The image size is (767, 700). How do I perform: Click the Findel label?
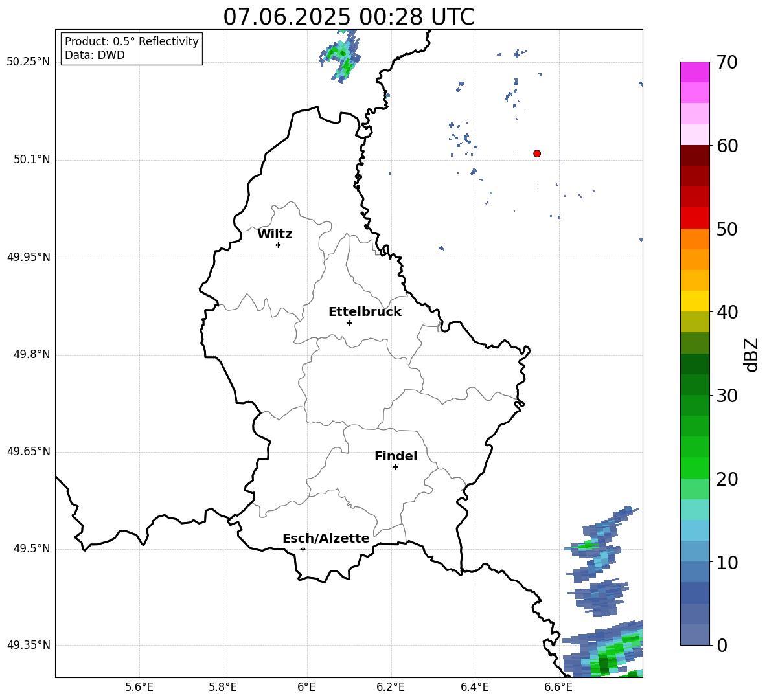pos(396,456)
